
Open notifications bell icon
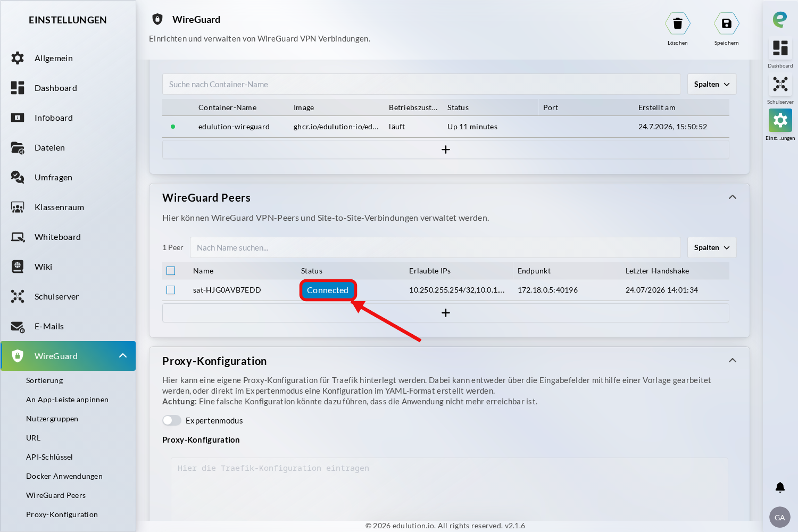point(780,487)
